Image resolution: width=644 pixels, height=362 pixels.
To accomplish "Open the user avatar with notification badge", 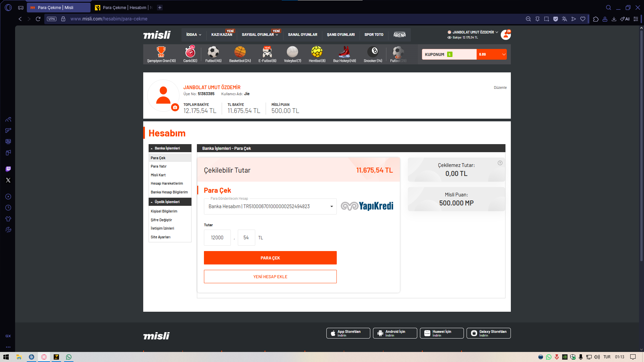I will (x=506, y=35).
